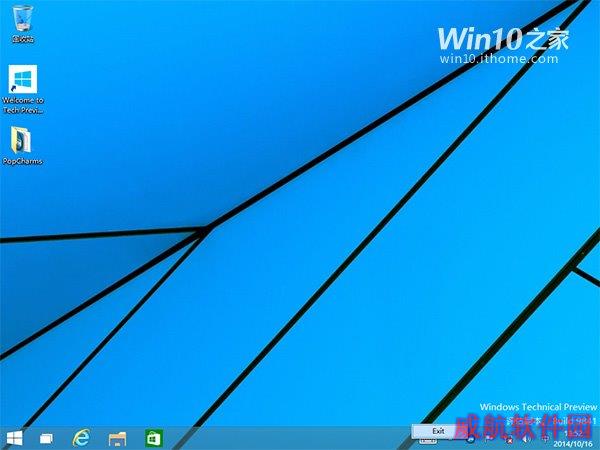The width and height of the screenshot is (600, 450).
Task: Open the Start menu button
Action: pyautogui.click(x=15, y=438)
